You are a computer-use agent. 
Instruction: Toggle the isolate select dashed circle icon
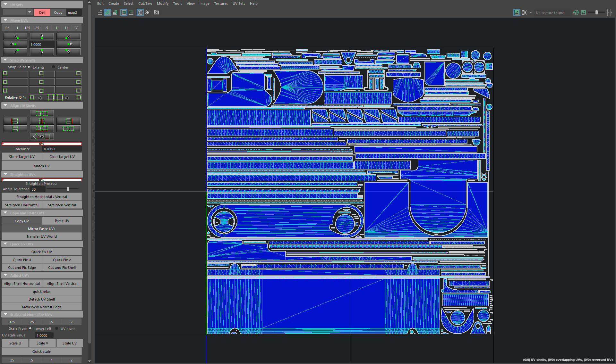[x=148, y=12]
